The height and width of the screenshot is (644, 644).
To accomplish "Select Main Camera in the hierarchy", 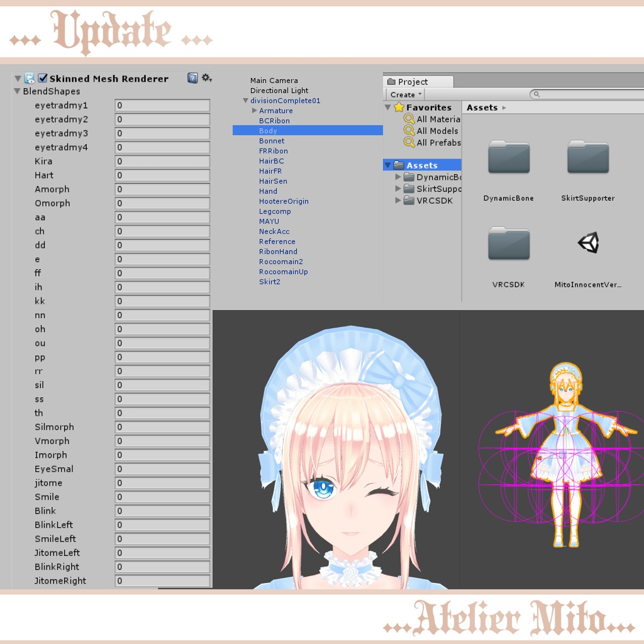I will pyautogui.click(x=274, y=80).
